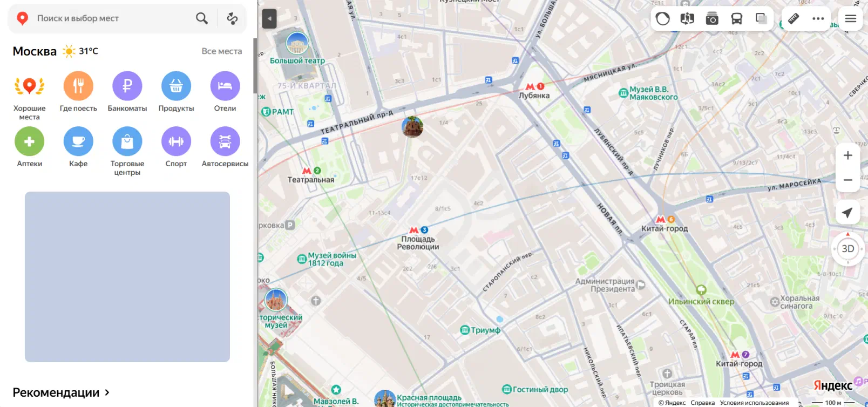868x407 pixels.
Task: Select the Где поесть category
Action: coord(78,92)
